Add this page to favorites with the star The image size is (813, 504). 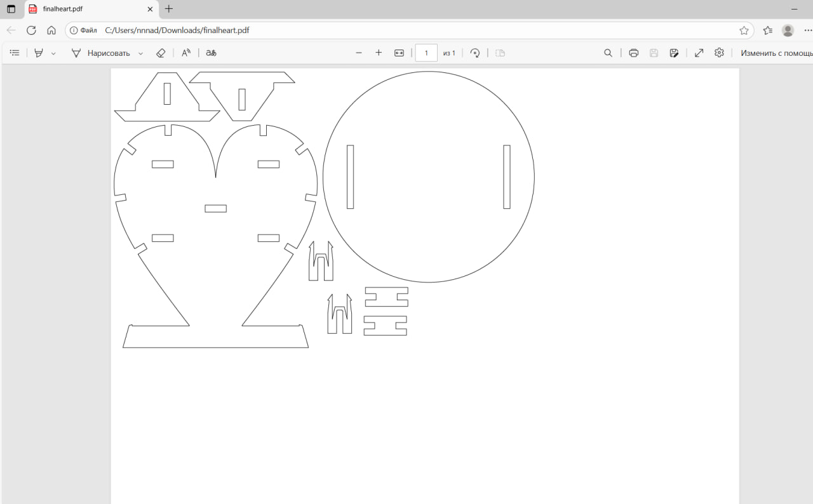point(744,30)
